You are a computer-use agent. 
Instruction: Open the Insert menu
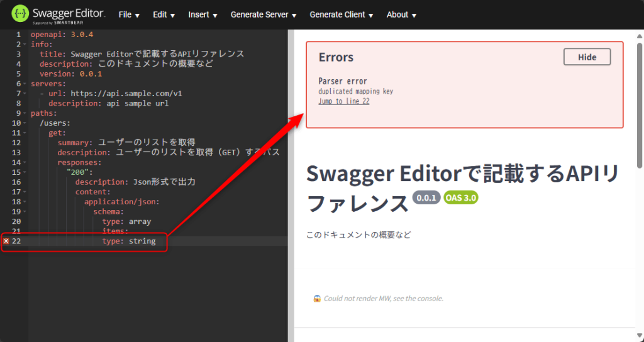pos(203,15)
